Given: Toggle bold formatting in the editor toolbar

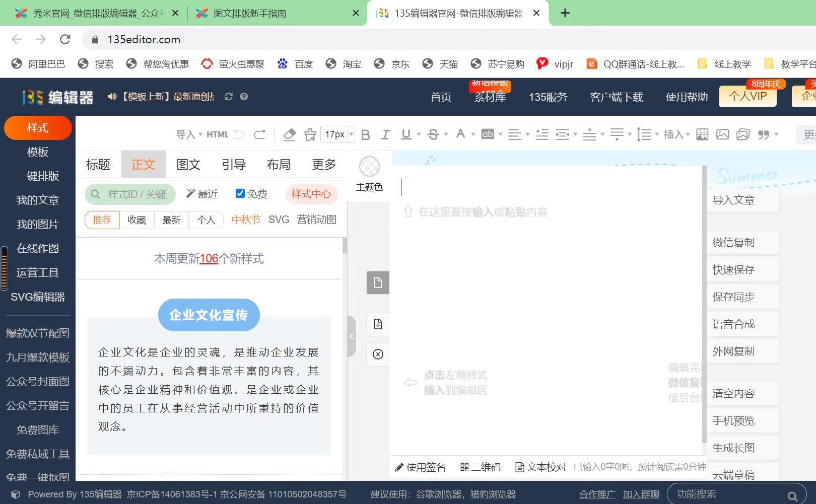Looking at the screenshot, I should [365, 134].
